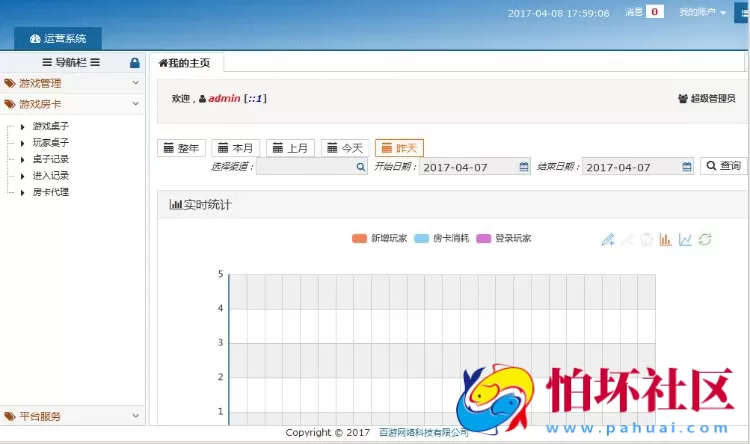Open 进入记录 tree item

point(51,176)
